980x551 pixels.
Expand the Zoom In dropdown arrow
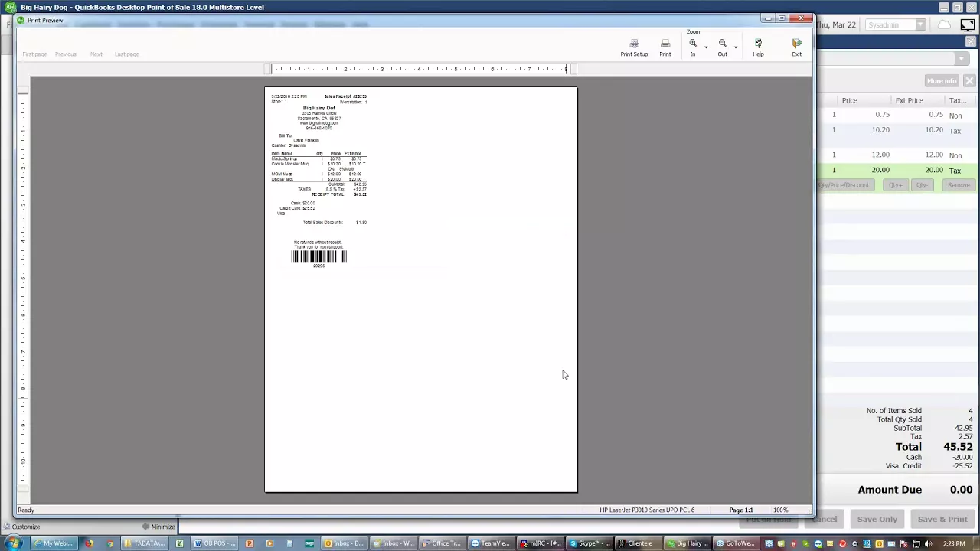click(706, 47)
